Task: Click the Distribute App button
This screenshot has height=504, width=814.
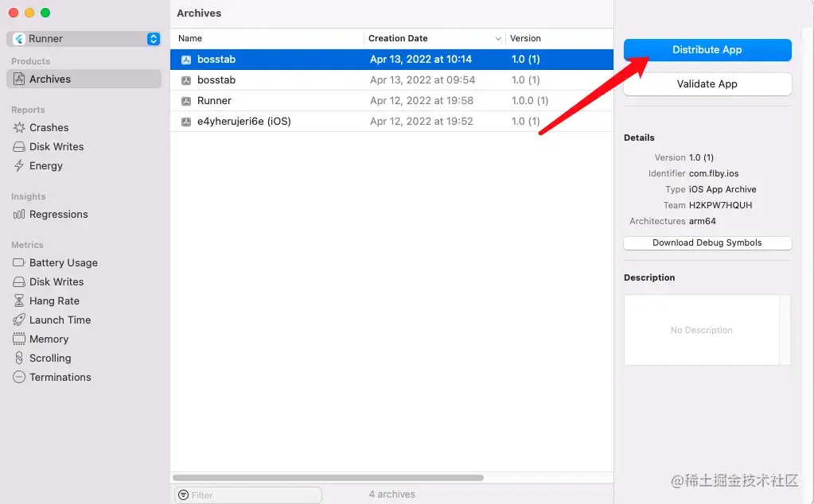Action: click(707, 50)
